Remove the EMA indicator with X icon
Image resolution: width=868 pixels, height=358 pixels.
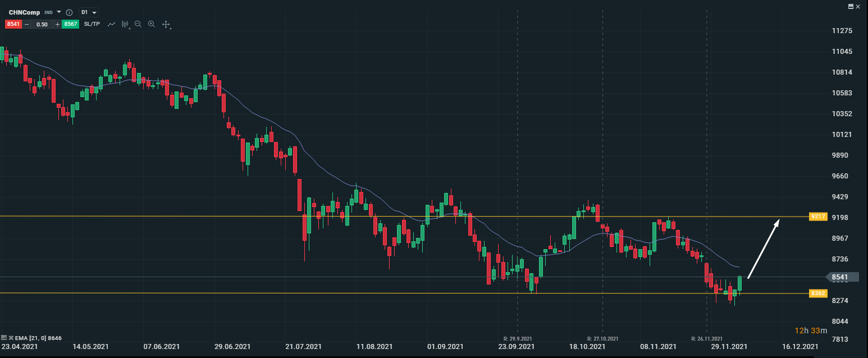pos(10,338)
